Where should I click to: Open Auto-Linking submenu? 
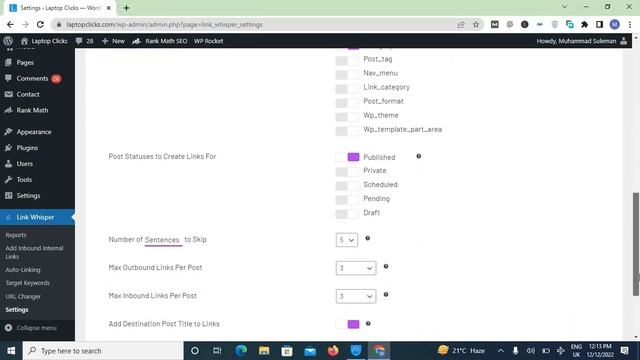tap(23, 270)
